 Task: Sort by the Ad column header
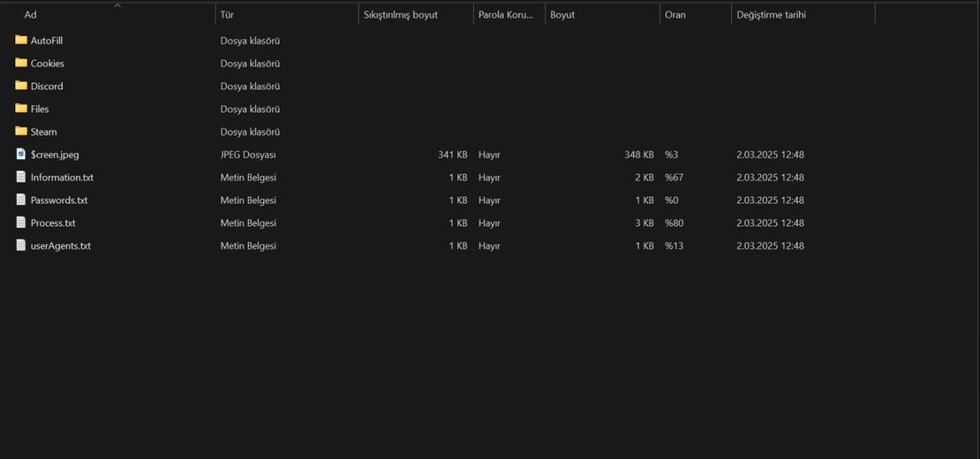[31, 15]
